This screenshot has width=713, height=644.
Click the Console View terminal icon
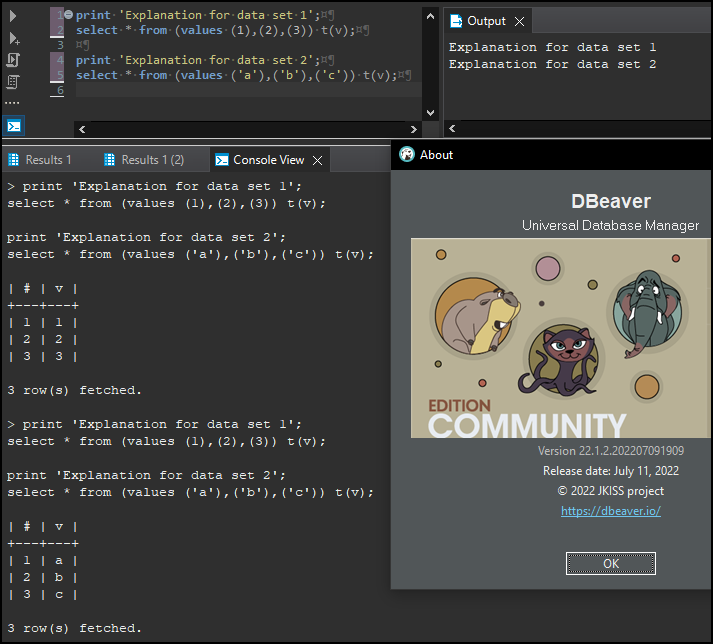(221, 160)
